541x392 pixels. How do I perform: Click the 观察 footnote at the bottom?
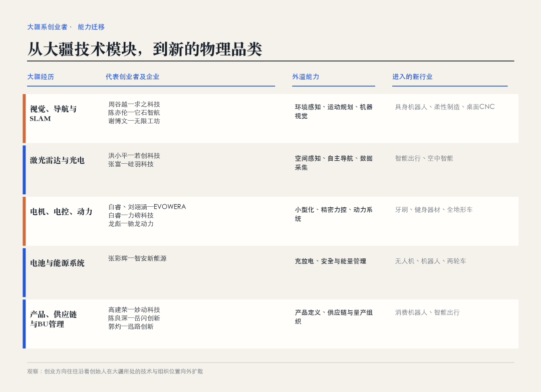[x=115, y=371]
